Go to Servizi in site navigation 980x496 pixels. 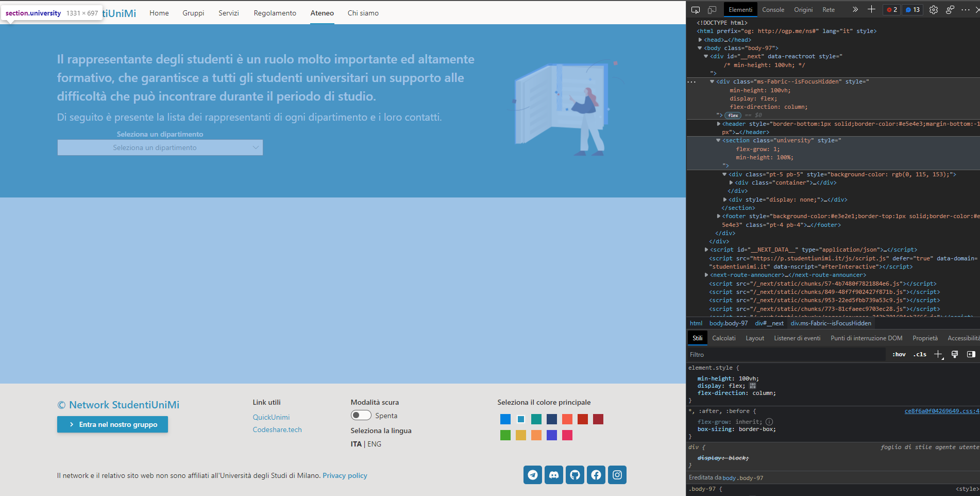(x=229, y=13)
